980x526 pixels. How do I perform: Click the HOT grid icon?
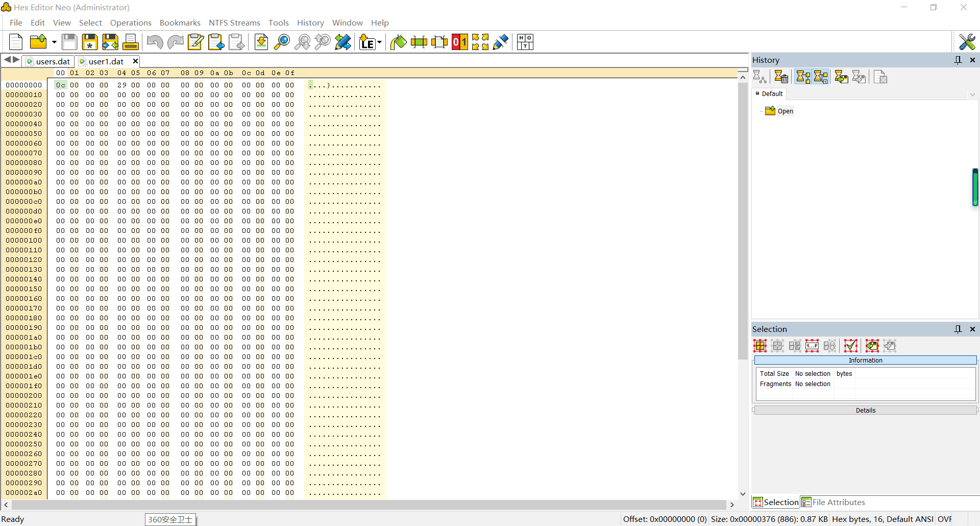click(525, 42)
